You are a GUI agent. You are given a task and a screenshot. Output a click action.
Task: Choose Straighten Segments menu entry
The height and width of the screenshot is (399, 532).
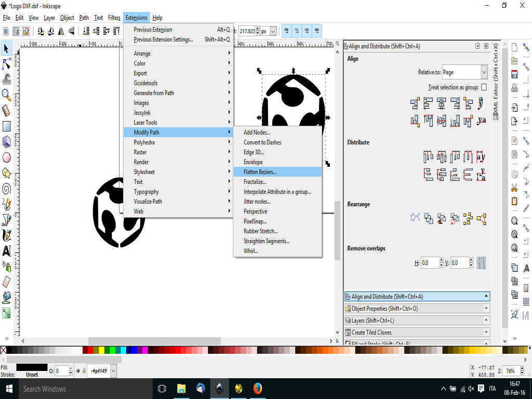point(277,241)
